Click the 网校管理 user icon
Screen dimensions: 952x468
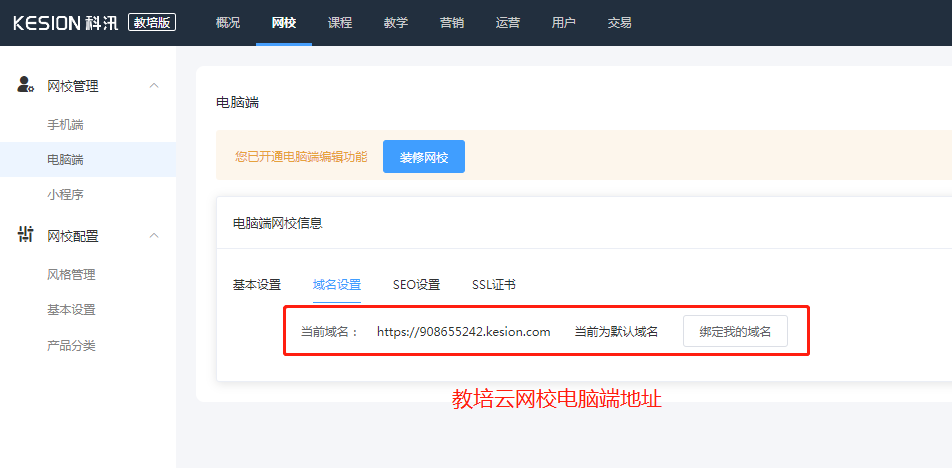pyautogui.click(x=26, y=86)
